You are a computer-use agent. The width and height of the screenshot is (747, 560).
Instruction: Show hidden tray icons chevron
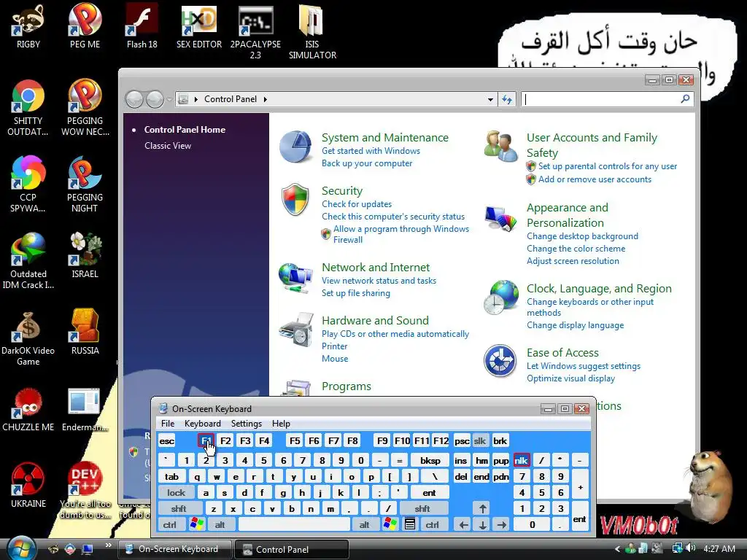click(x=618, y=548)
